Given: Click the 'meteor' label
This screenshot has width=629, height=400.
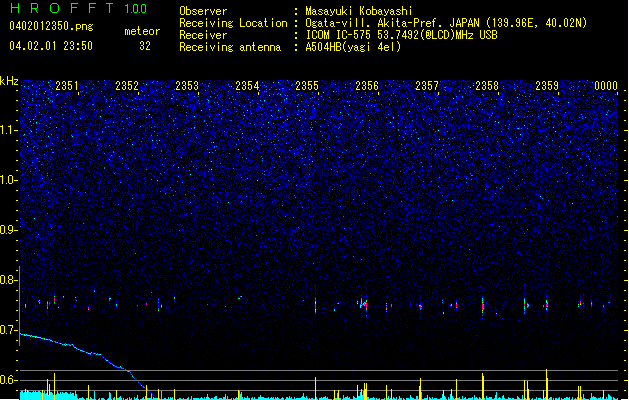Looking at the screenshot, I should coord(142,31).
